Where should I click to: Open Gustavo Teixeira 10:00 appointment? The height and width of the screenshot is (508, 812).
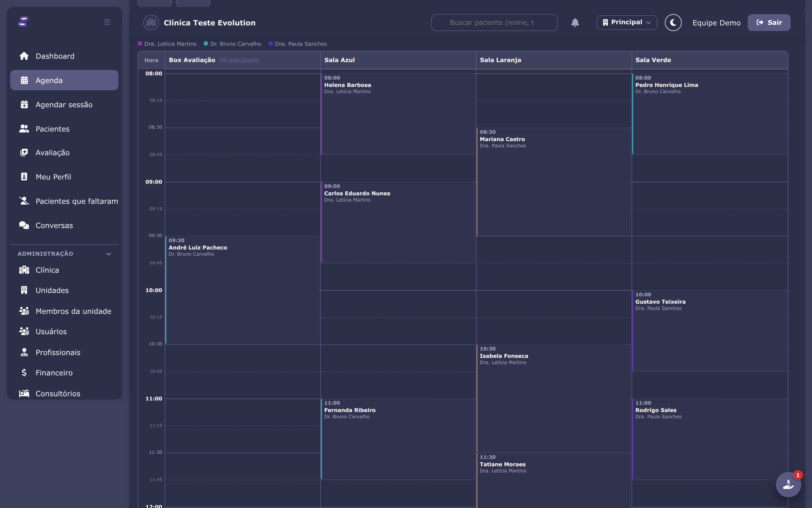point(709,330)
